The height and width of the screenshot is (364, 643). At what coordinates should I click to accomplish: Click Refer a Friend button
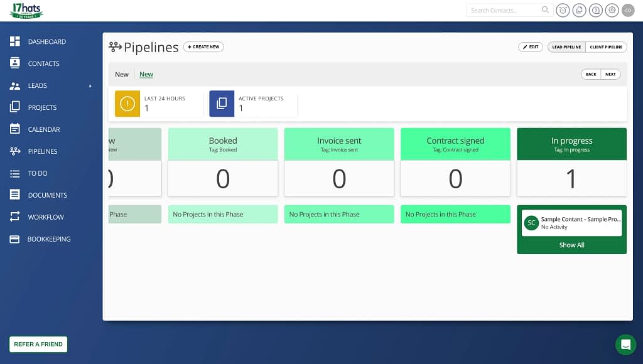click(x=38, y=345)
